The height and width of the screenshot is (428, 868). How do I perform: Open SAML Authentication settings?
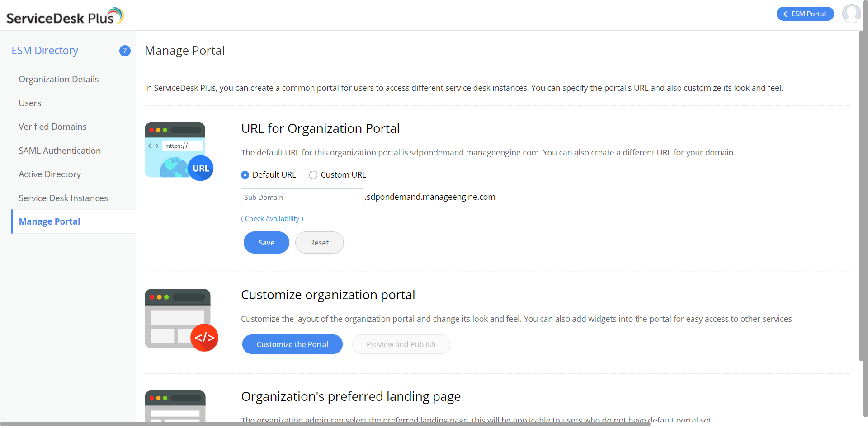coord(60,151)
